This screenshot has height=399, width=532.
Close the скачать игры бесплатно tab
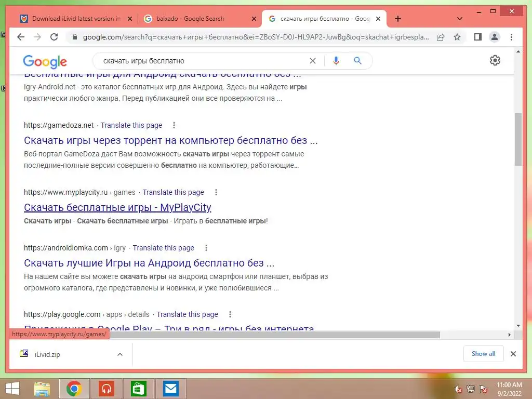coord(378,19)
